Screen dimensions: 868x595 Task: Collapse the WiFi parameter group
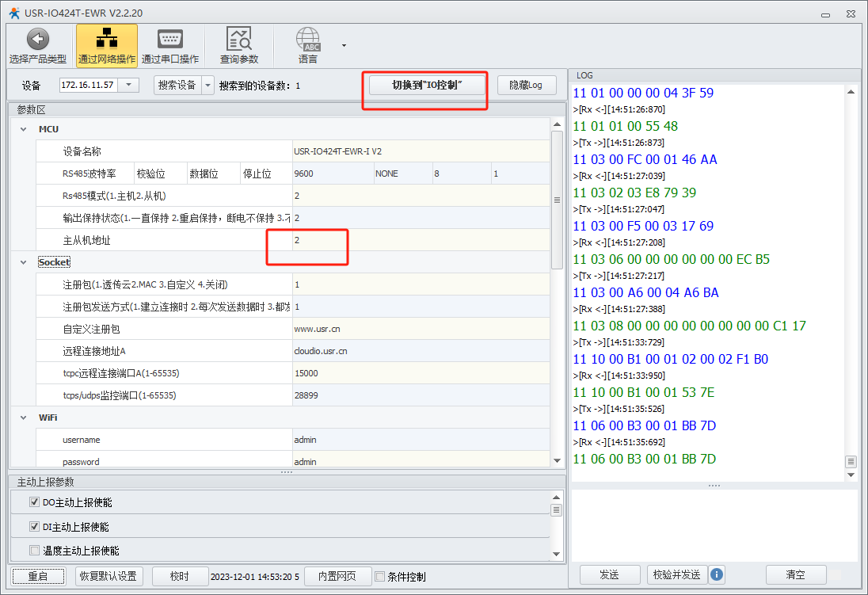(21, 418)
